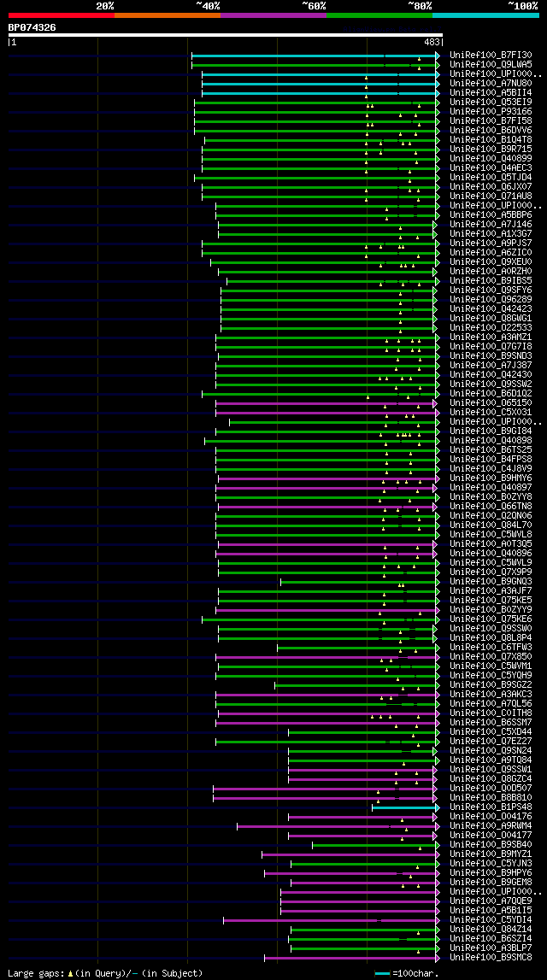The height and width of the screenshot is (980, 547).
Task: Open hit UniRef100_B7FI30
Action: (491, 55)
